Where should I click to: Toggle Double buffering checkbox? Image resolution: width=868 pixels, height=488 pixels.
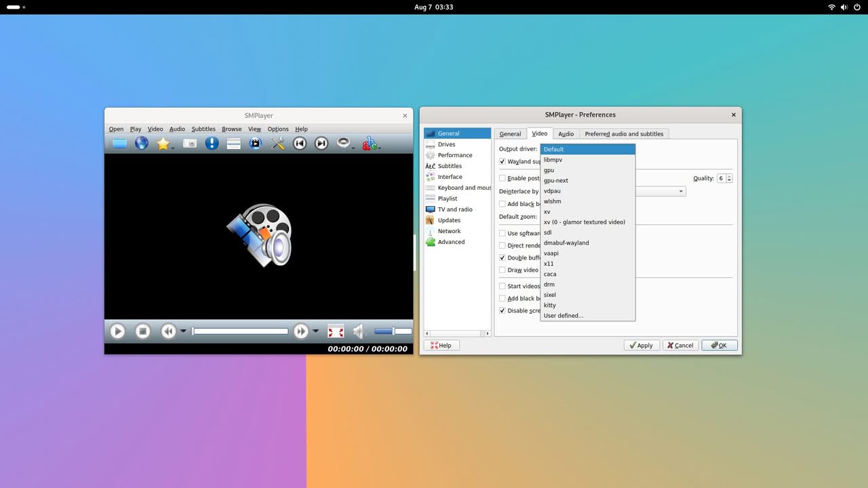[x=502, y=258]
